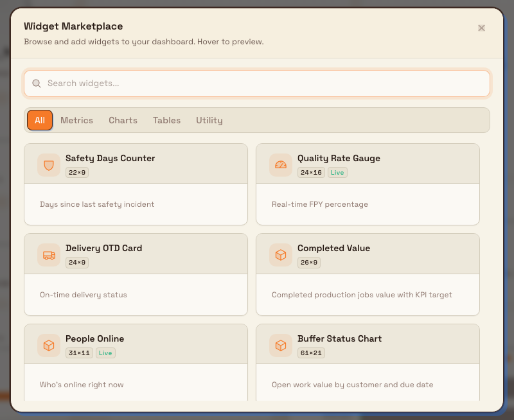
Task: Click the 31×11 size badge
Action: coord(79,353)
